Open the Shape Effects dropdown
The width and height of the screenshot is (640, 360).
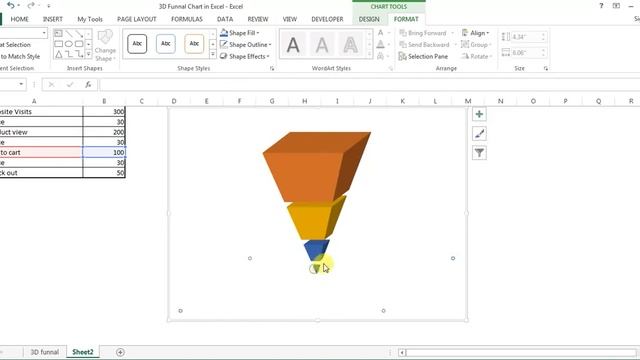tap(245, 56)
